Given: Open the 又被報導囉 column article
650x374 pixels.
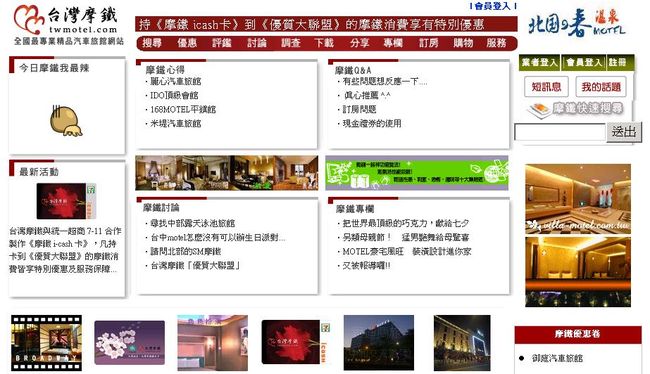Looking at the screenshot, I should (x=366, y=265).
